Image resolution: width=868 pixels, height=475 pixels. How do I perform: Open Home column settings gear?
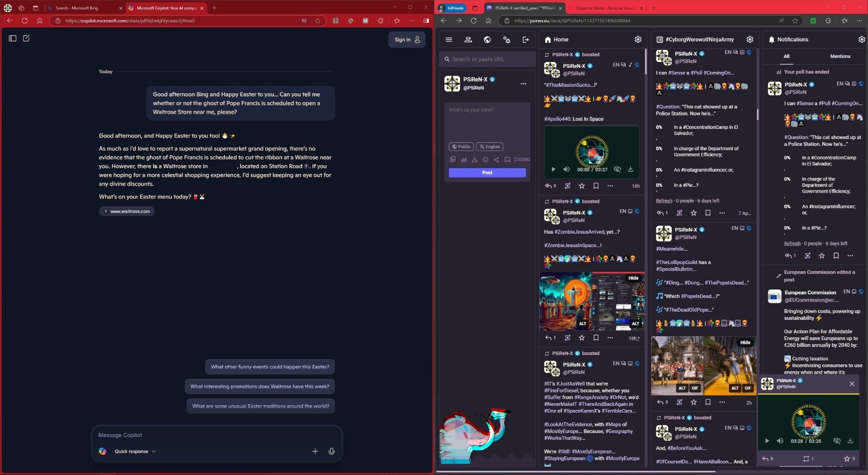coord(638,40)
